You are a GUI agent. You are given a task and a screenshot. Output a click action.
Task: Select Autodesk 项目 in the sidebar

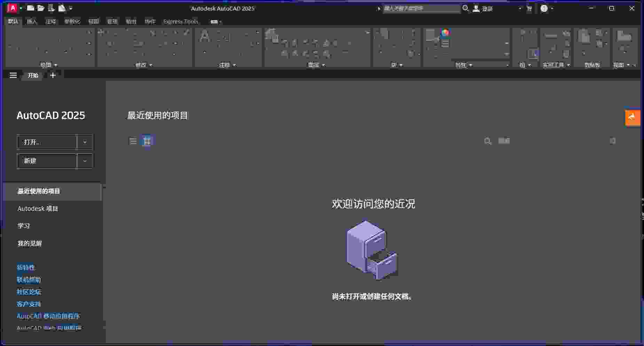(38, 209)
